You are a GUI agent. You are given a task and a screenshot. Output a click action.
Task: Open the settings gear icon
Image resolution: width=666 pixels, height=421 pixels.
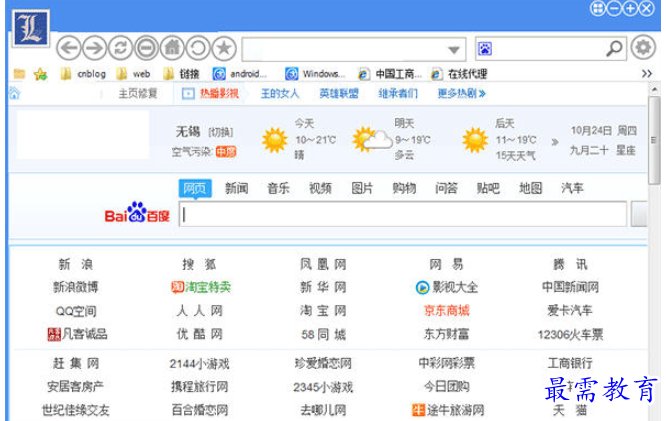(643, 47)
